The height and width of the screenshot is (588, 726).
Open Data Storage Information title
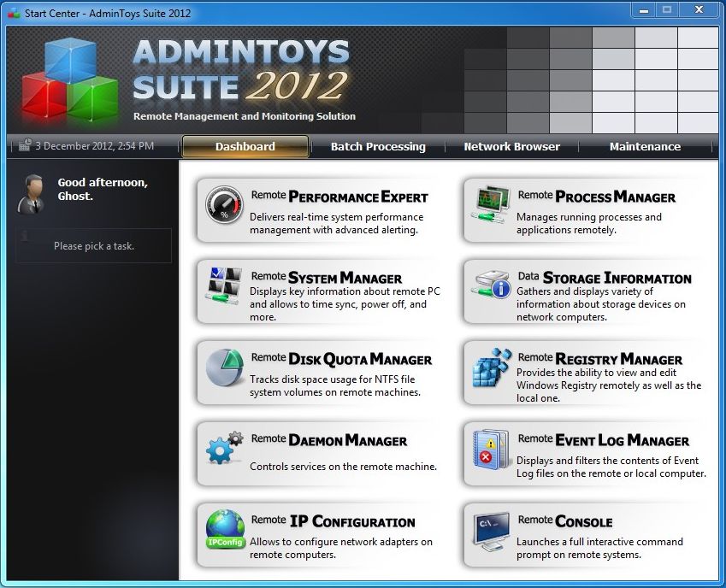tap(605, 278)
